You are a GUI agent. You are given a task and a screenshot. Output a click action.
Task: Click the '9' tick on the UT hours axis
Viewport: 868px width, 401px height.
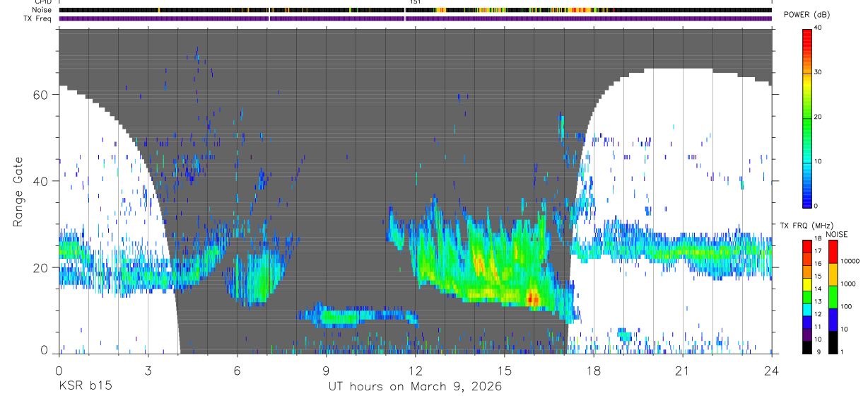point(326,369)
